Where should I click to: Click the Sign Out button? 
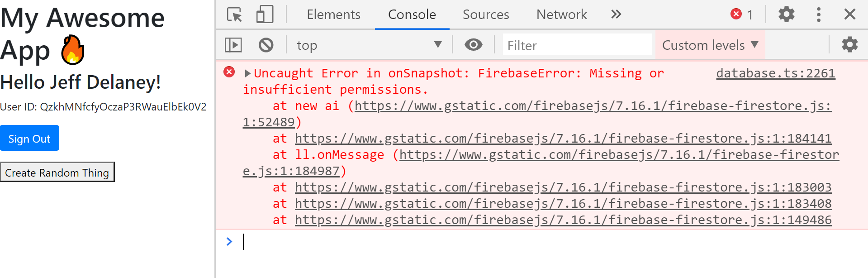(29, 138)
